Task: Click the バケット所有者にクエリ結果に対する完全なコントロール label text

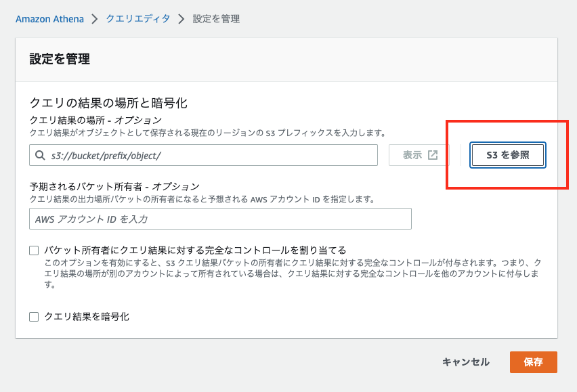Action: point(196,251)
